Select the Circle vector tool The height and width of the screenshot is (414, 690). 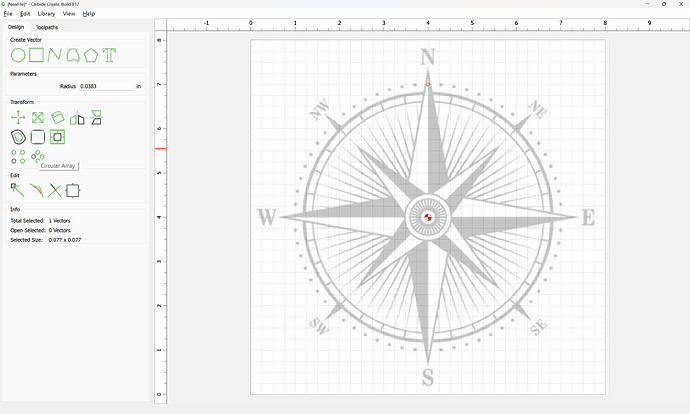click(18, 55)
